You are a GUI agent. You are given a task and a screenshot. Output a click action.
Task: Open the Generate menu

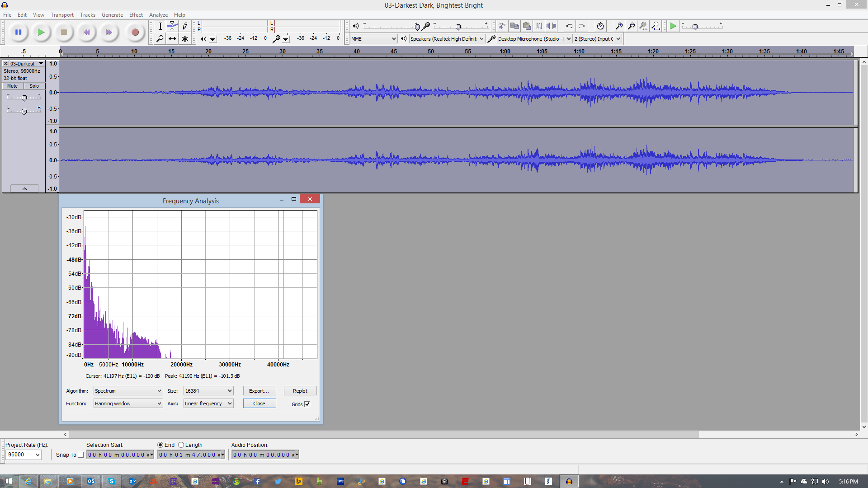point(112,14)
